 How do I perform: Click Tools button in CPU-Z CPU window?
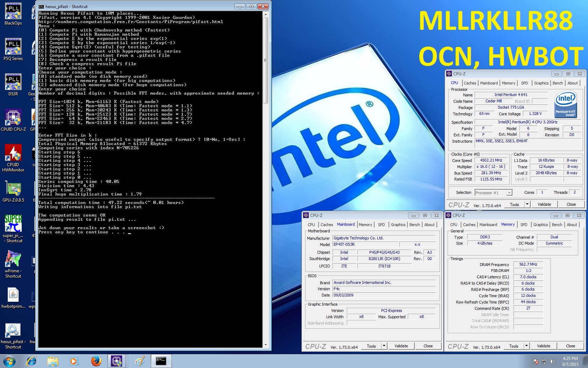pyautogui.click(x=514, y=204)
